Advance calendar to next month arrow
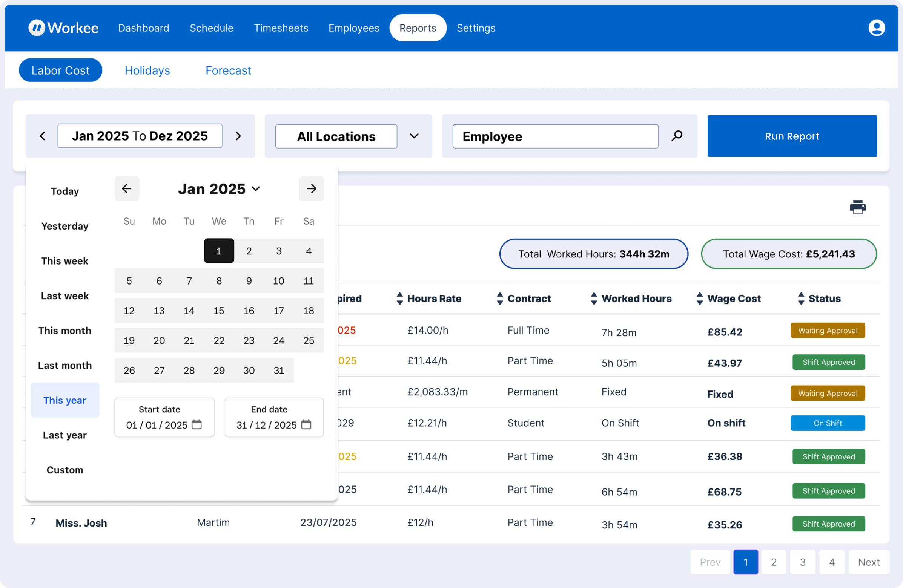This screenshot has height=588, width=903. click(311, 188)
